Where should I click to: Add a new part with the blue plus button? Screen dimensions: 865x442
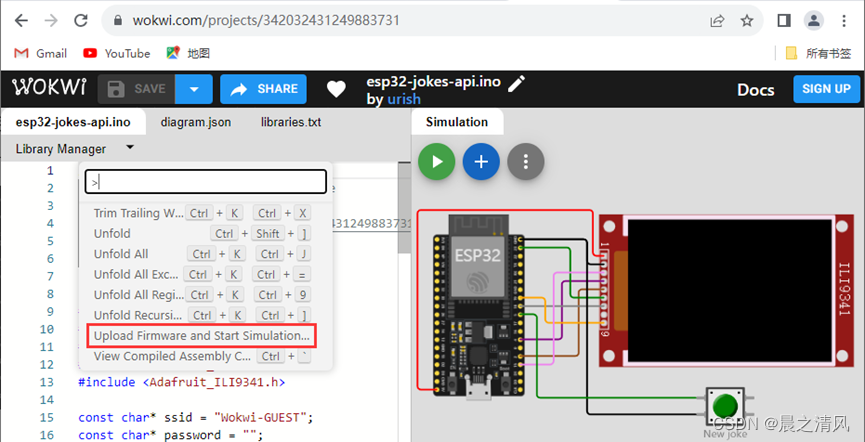pos(481,162)
